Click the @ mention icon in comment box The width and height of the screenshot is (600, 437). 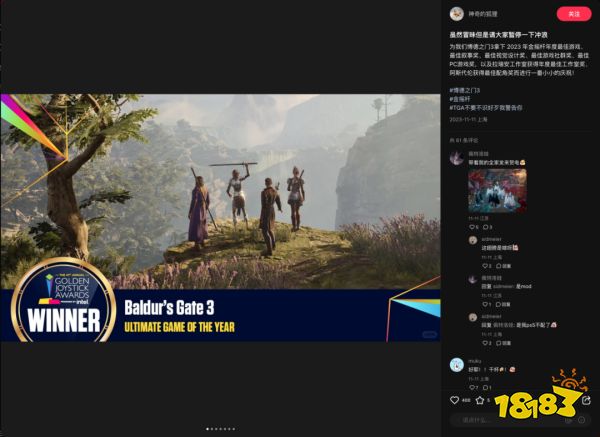[568, 420]
